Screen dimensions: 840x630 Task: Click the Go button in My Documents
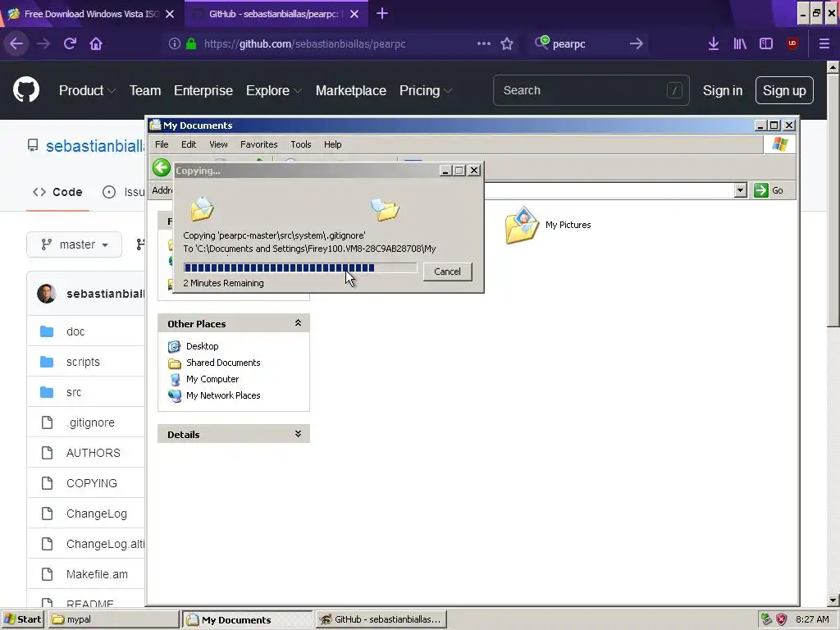[769, 190]
